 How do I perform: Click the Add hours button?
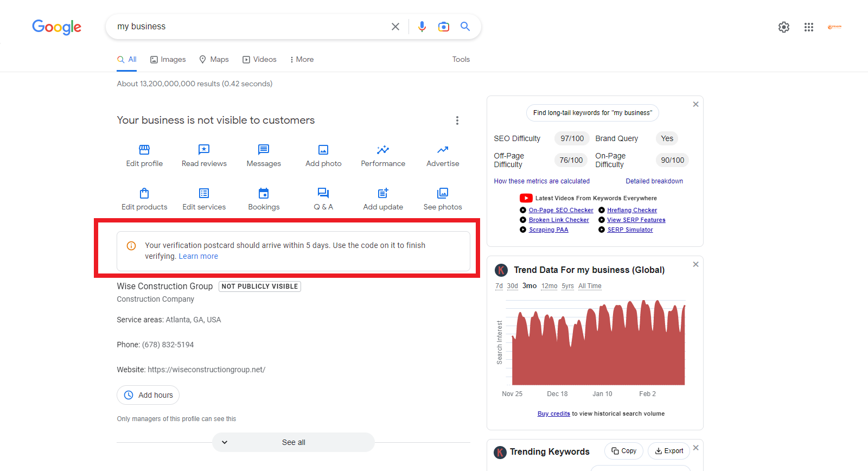coord(148,395)
